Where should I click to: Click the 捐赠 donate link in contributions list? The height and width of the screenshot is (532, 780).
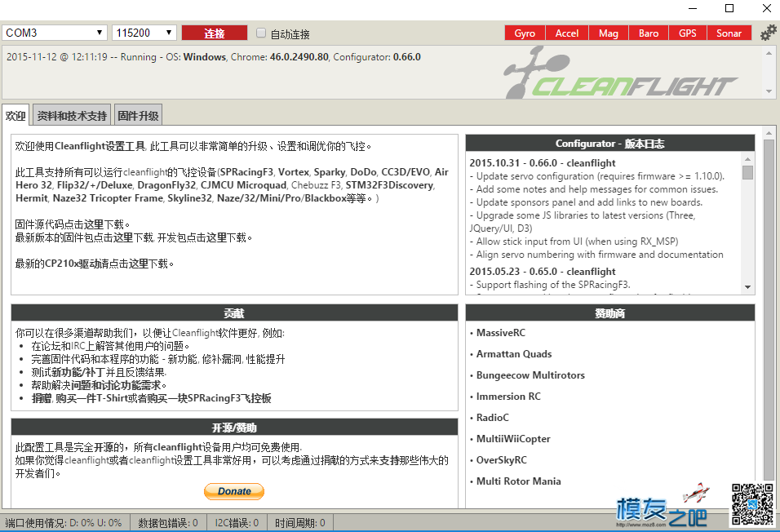tap(42, 398)
